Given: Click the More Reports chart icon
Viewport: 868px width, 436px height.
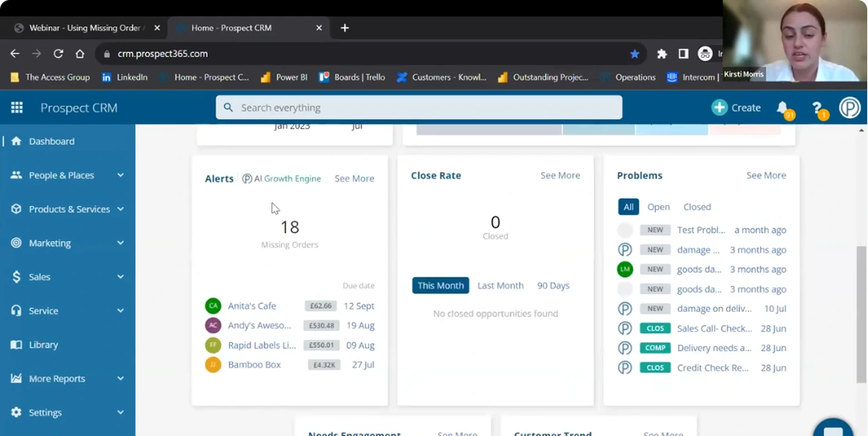Looking at the screenshot, I should click(16, 379).
